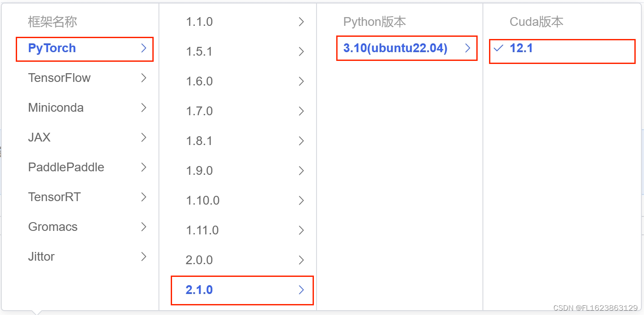The width and height of the screenshot is (644, 315).
Task: Select version 1.1.0 at the top
Action: coord(199,21)
